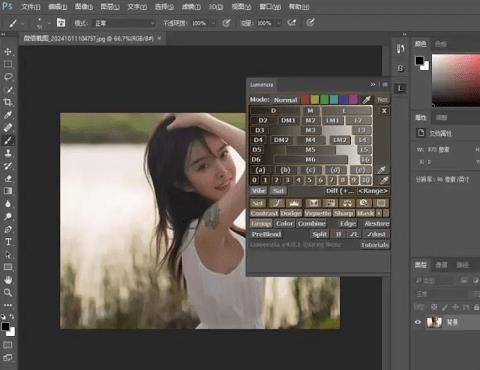The height and width of the screenshot is (370, 480).
Task: Open the 图像 menu
Action: tap(84, 7)
